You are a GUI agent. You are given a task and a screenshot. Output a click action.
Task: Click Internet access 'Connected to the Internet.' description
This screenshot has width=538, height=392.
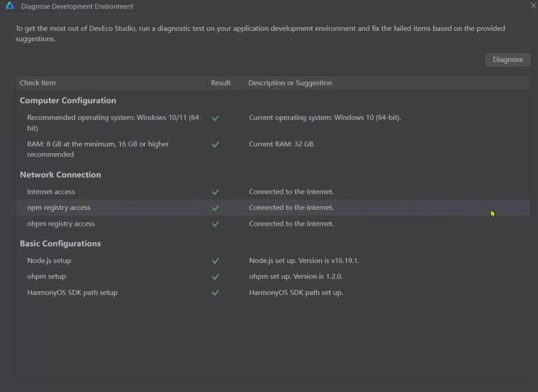(291, 192)
